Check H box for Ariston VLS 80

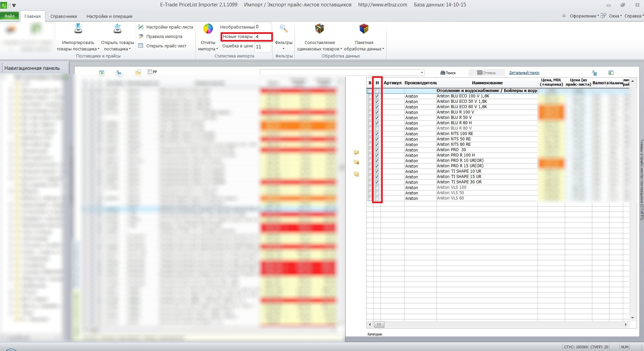pyautogui.click(x=377, y=198)
